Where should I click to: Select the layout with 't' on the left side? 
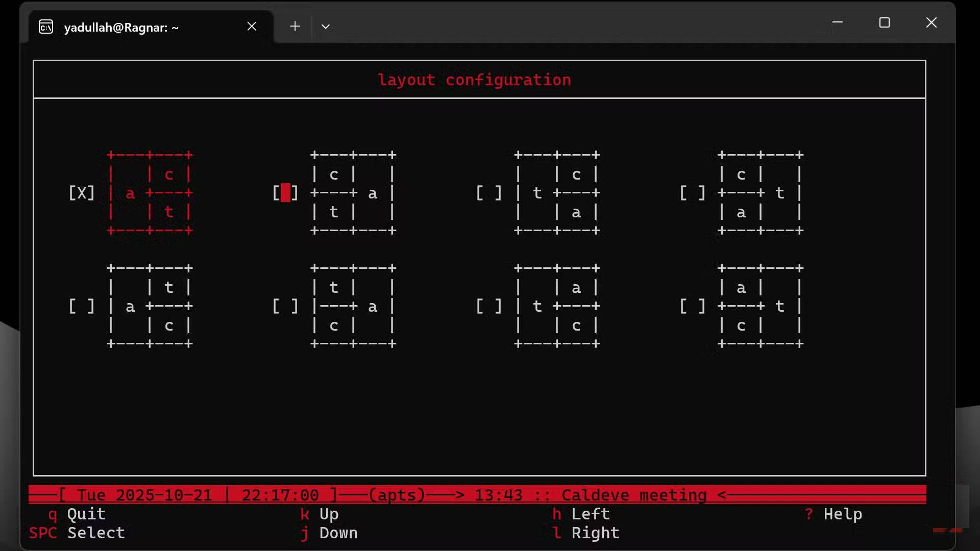point(557,193)
